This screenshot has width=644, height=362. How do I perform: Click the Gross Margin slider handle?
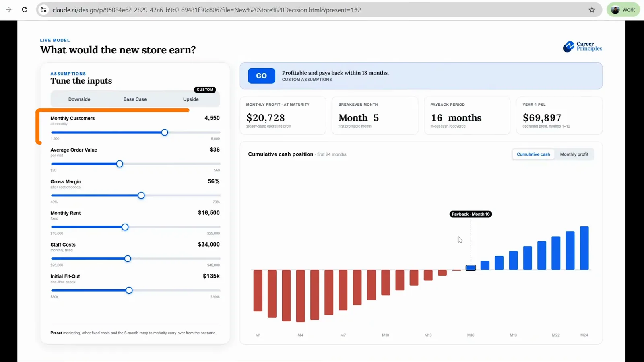(x=141, y=195)
